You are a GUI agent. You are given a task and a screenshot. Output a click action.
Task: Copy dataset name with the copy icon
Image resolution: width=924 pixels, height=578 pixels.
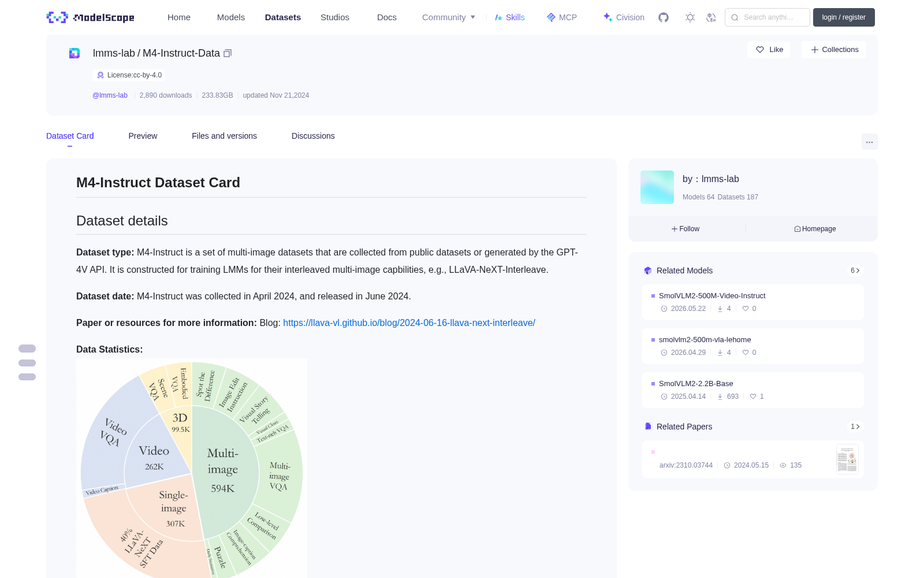pos(228,53)
